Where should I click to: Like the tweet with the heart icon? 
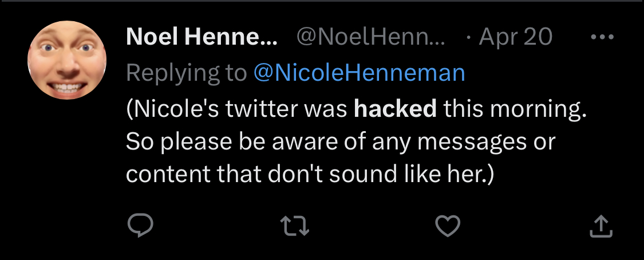[447, 226]
